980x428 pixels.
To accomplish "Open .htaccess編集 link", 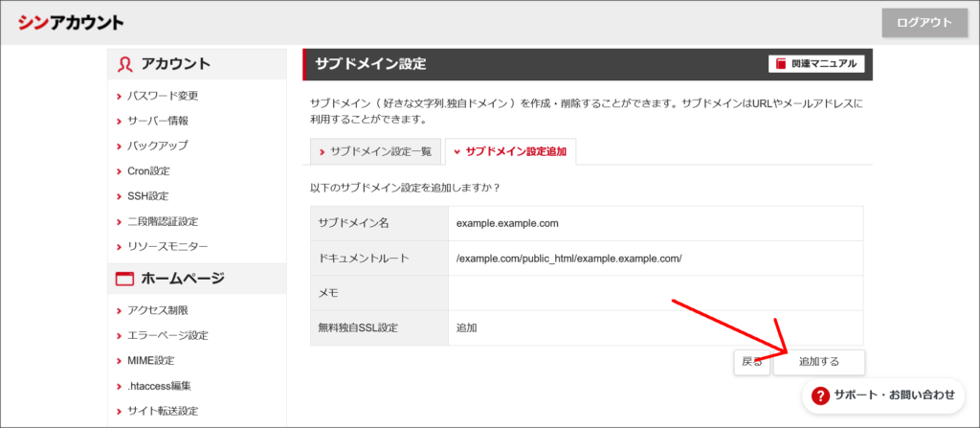I will click(159, 386).
